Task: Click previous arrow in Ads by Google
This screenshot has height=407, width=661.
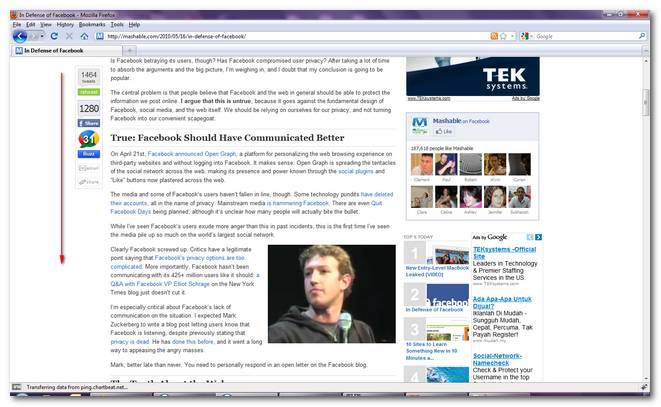Action: [x=530, y=237]
